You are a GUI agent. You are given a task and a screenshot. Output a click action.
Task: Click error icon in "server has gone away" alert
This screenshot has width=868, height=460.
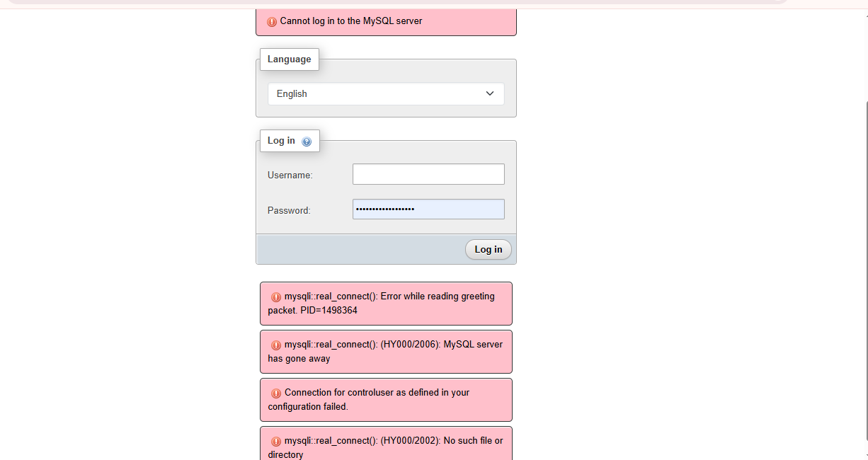pyautogui.click(x=276, y=345)
